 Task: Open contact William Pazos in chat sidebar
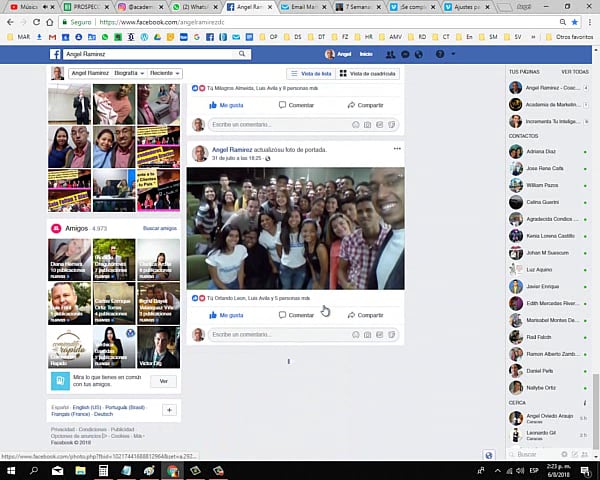(548, 185)
